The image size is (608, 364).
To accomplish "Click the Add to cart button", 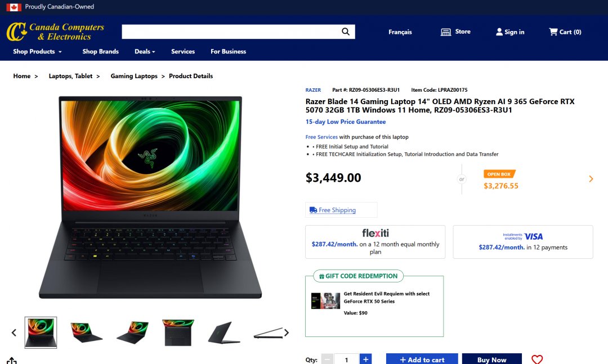I will (x=422, y=359).
